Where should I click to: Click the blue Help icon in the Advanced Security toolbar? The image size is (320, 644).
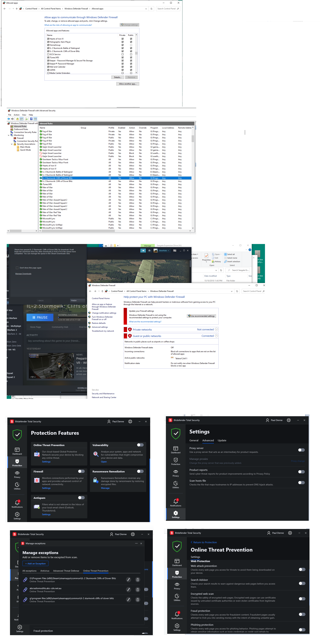pyautogui.click(x=31, y=119)
